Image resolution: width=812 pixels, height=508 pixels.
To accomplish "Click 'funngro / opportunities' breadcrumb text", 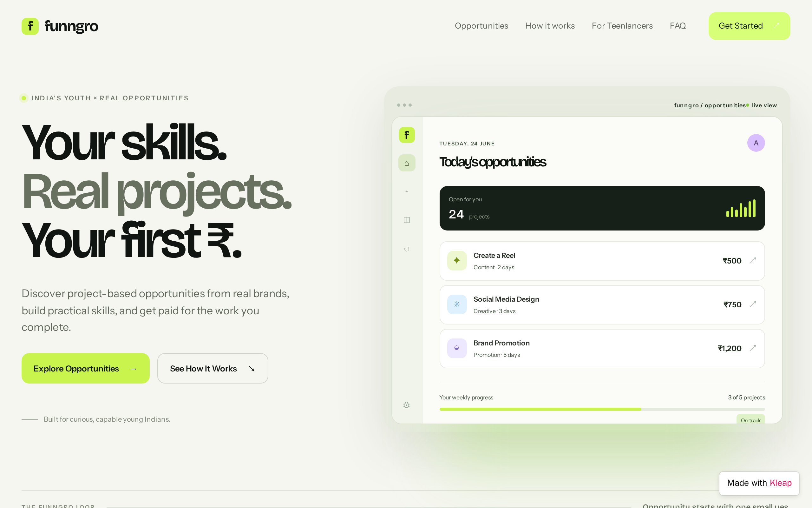I will click(710, 105).
